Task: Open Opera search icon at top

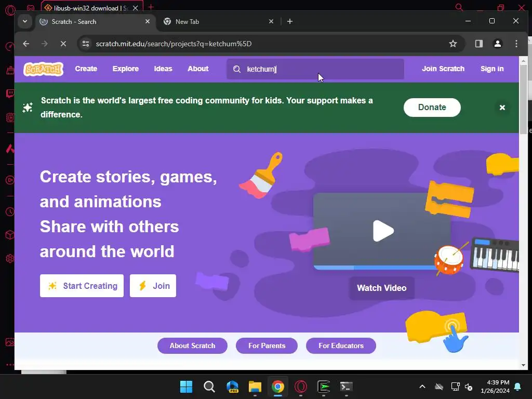Action: (x=459, y=7)
